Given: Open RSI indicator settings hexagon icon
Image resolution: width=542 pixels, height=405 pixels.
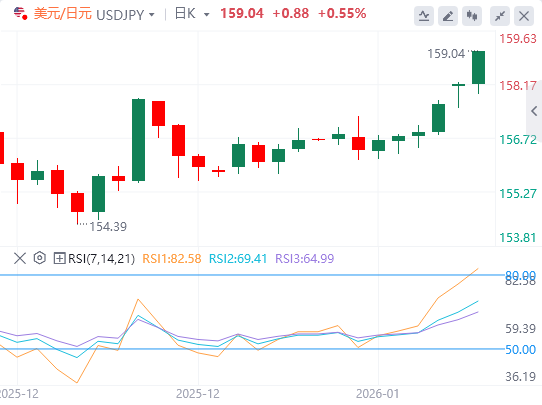Looking at the screenshot, I should coord(40,258).
